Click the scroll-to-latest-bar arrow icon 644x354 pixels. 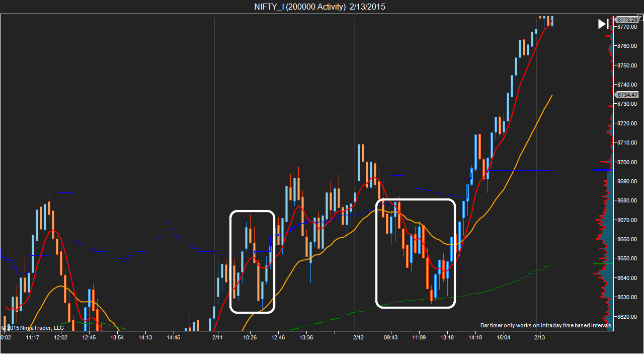coord(603,24)
